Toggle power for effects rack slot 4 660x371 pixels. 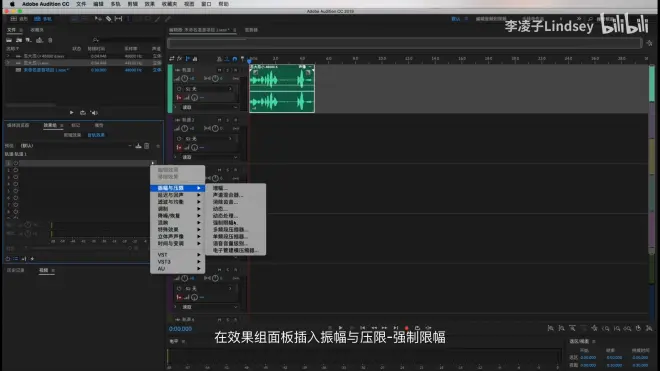pyautogui.click(x=16, y=184)
